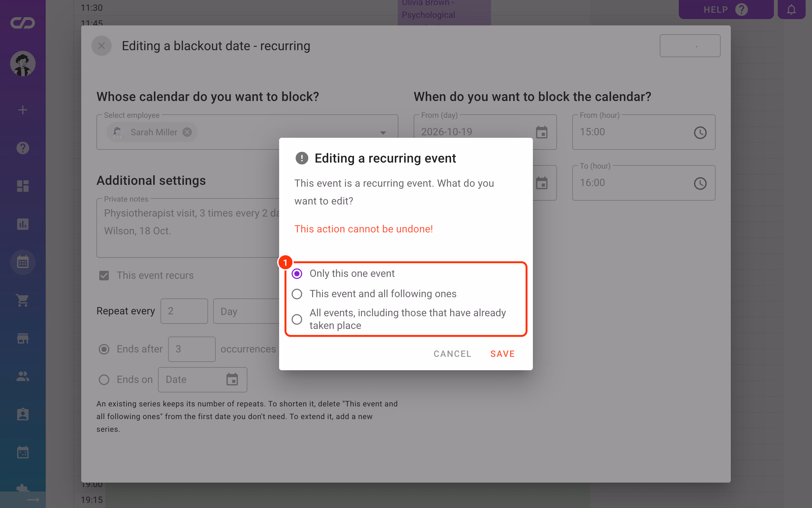
Task: Select the Ends on radio button
Action: coord(104,380)
